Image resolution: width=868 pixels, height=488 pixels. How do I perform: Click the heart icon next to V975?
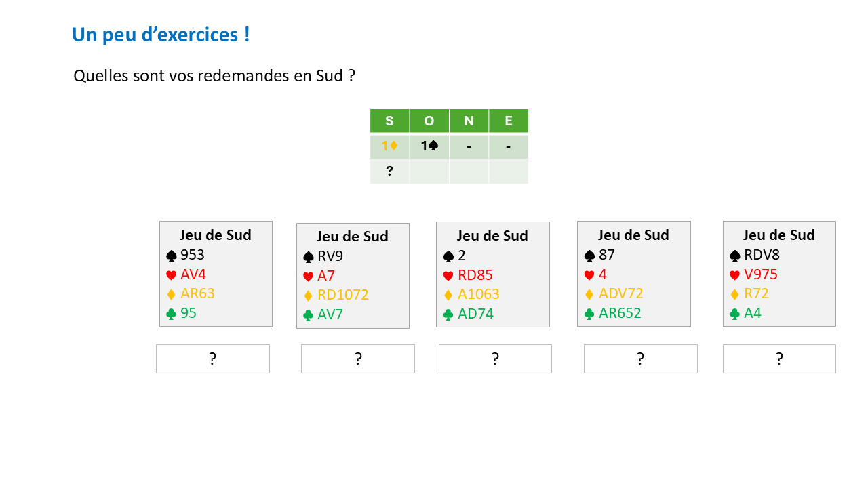[735, 275]
